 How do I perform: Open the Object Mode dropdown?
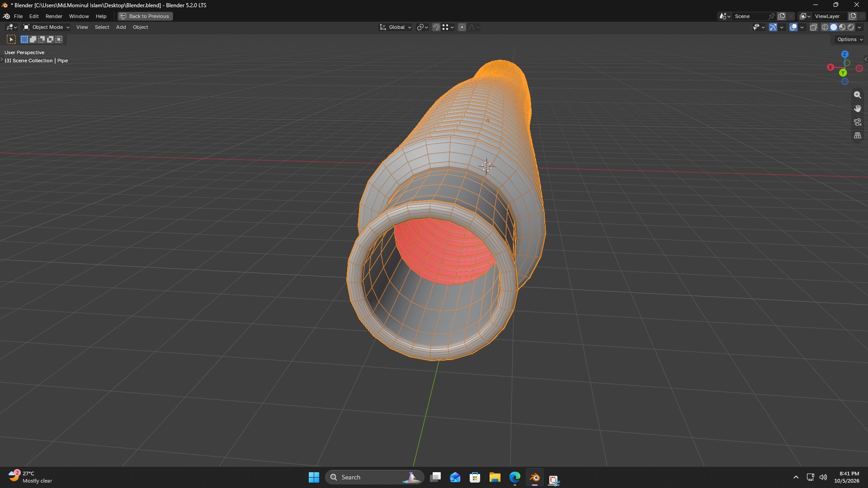pos(47,27)
